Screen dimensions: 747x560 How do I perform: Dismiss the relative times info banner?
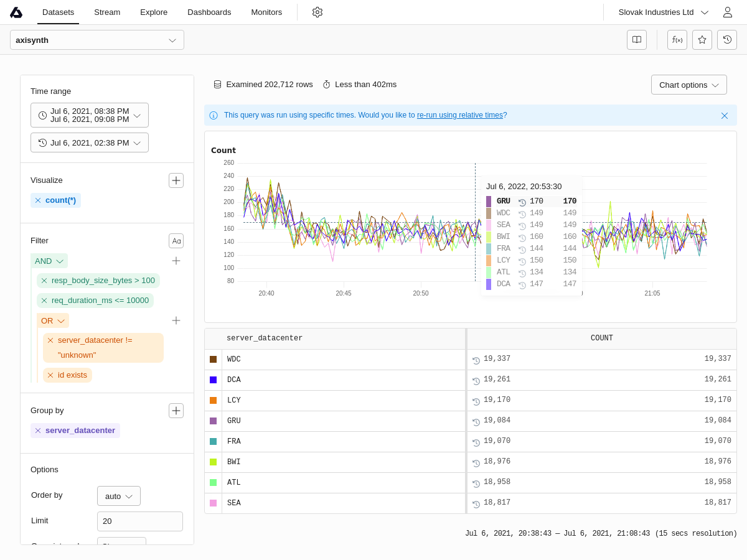pyautogui.click(x=725, y=116)
